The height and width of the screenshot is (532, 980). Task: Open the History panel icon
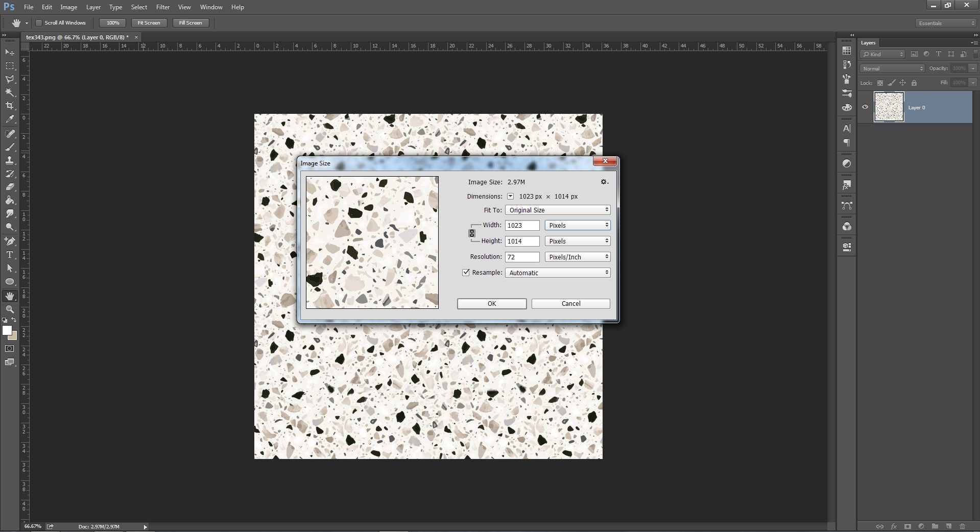click(x=847, y=64)
